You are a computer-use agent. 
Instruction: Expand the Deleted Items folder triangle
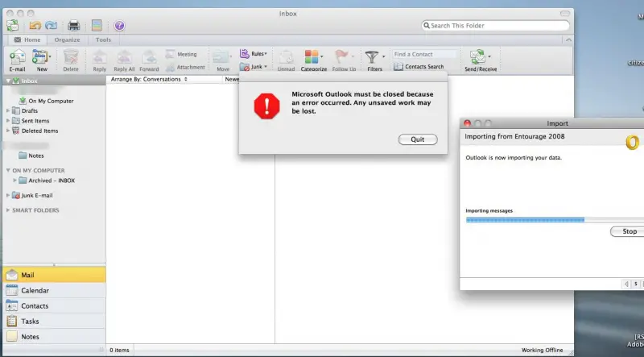coord(8,131)
